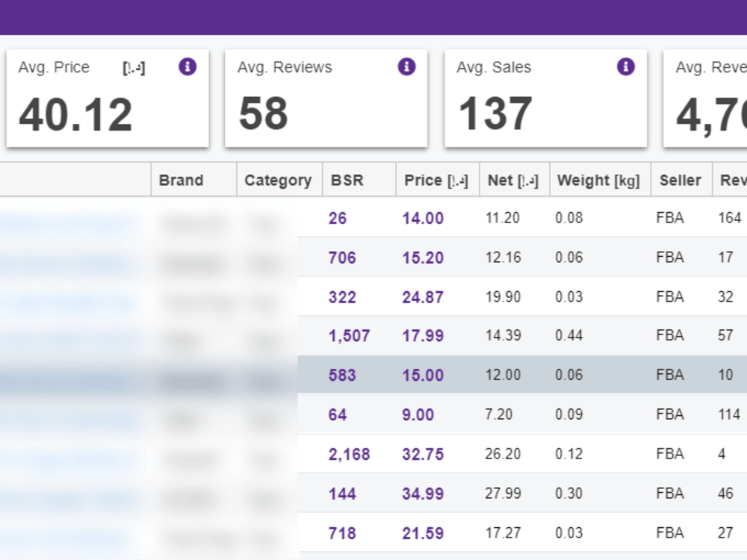Screen dimensions: 747x560
Task: Click weight value 0.30
Action: 568,493
